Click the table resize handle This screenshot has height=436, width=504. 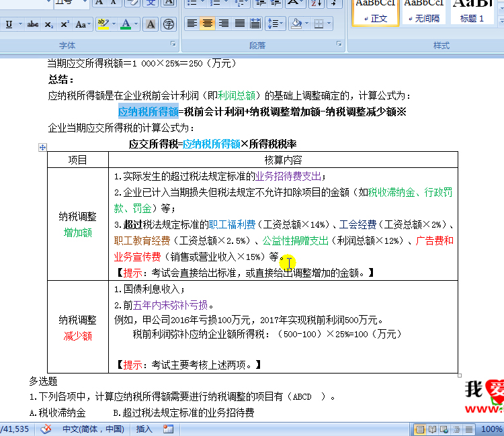pyautogui.click(x=460, y=376)
